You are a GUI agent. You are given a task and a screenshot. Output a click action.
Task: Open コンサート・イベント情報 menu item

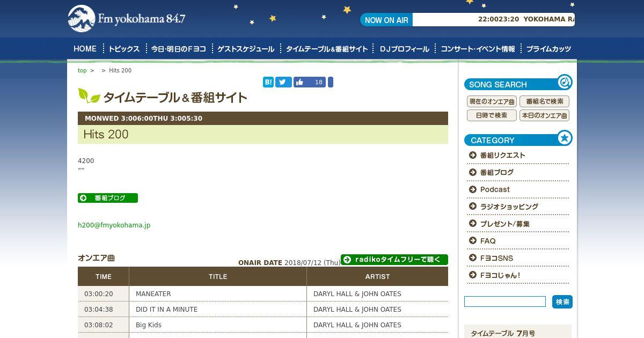coord(478,49)
